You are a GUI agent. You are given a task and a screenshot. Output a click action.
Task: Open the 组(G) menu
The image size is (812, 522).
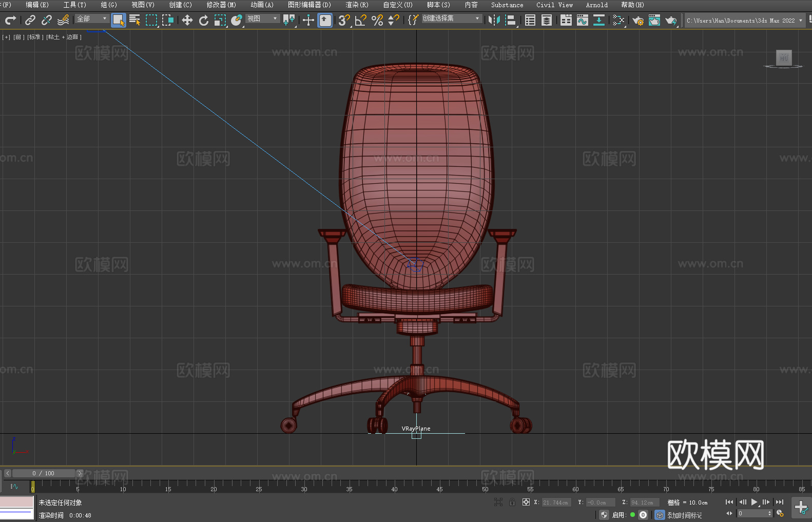click(x=109, y=5)
